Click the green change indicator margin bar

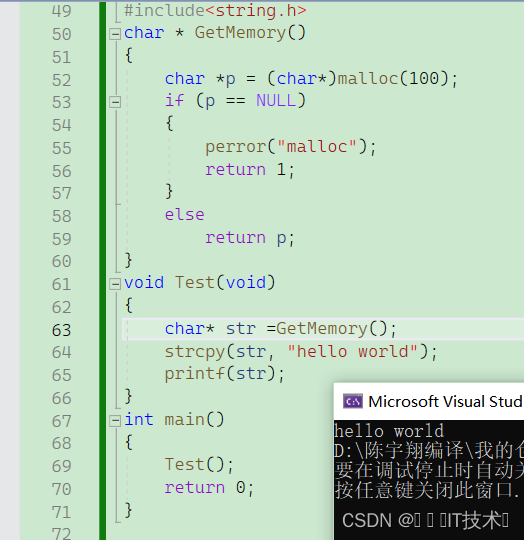103,270
